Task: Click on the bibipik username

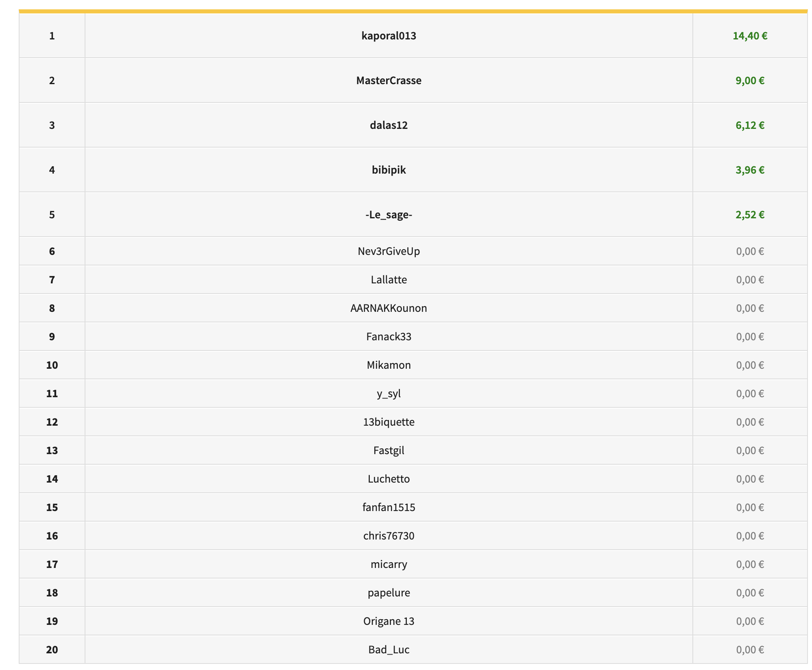Action: [389, 170]
